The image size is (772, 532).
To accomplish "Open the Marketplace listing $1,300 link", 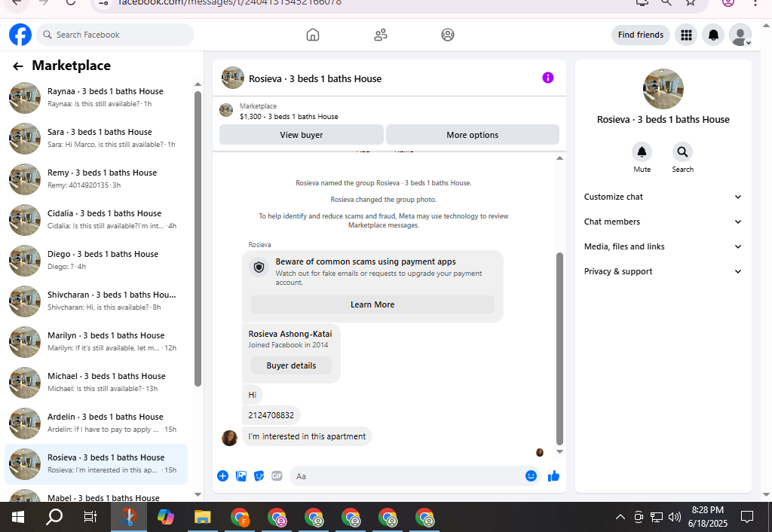I will (289, 117).
